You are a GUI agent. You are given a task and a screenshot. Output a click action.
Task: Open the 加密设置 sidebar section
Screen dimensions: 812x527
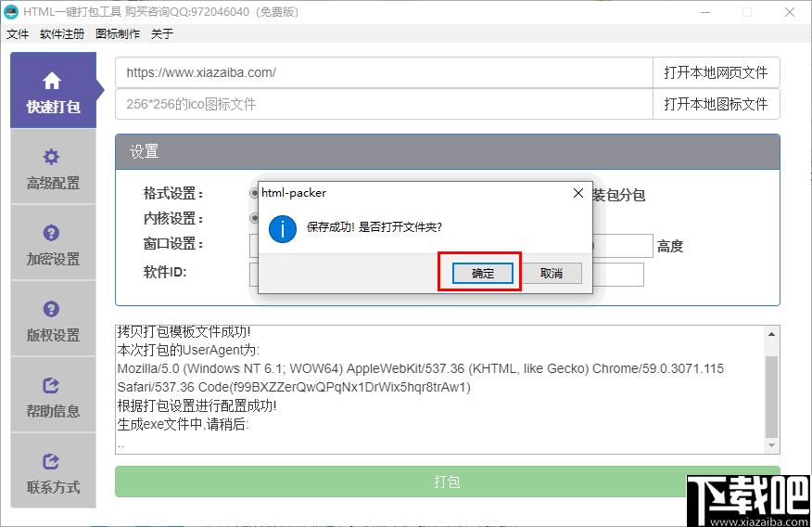click(53, 243)
